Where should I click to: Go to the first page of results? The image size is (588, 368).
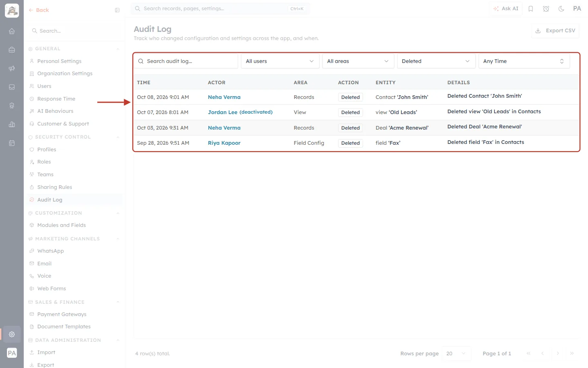click(x=528, y=353)
